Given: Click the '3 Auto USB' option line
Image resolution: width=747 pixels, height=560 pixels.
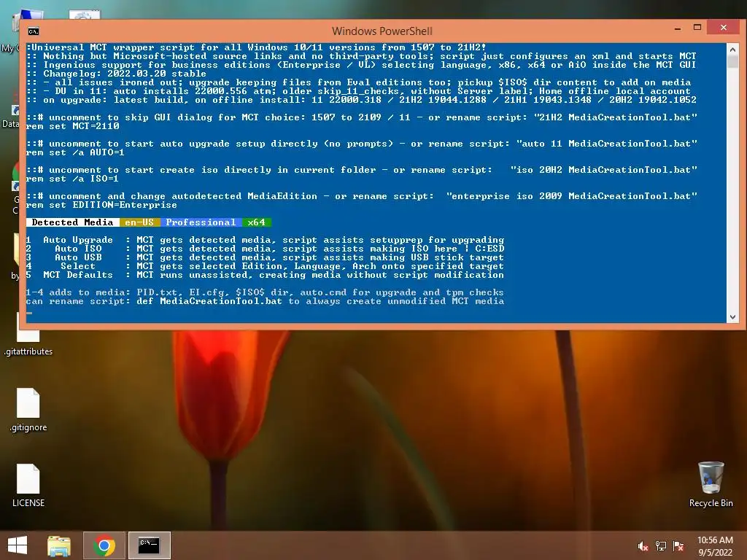Looking at the screenshot, I should point(265,257).
